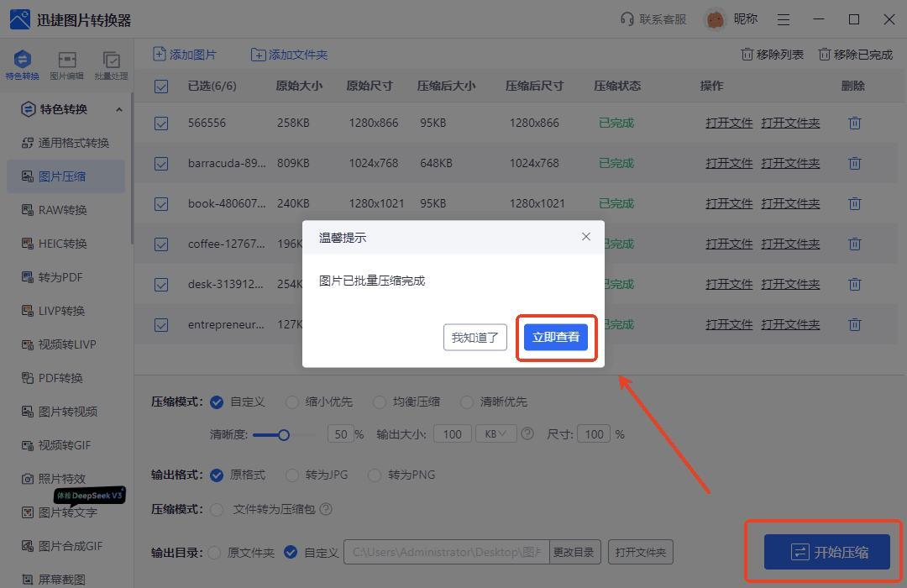This screenshot has height=588, width=907.
Task: Click the 移除列表 trash icon
Action: click(747, 55)
